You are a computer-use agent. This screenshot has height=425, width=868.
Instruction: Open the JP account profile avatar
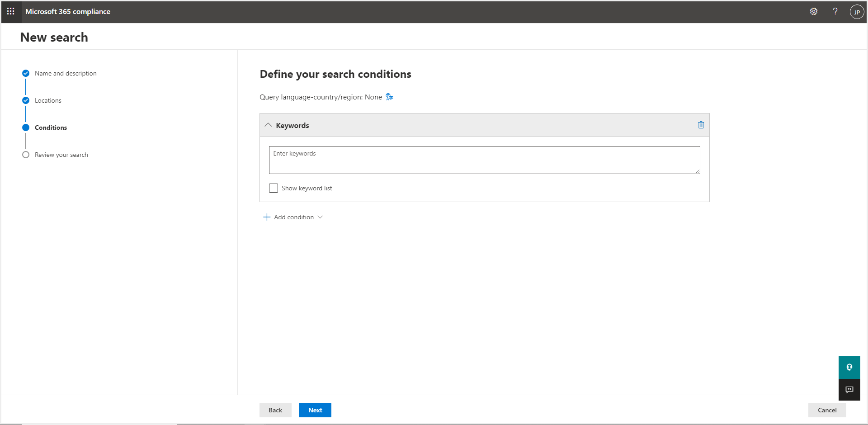point(857,12)
